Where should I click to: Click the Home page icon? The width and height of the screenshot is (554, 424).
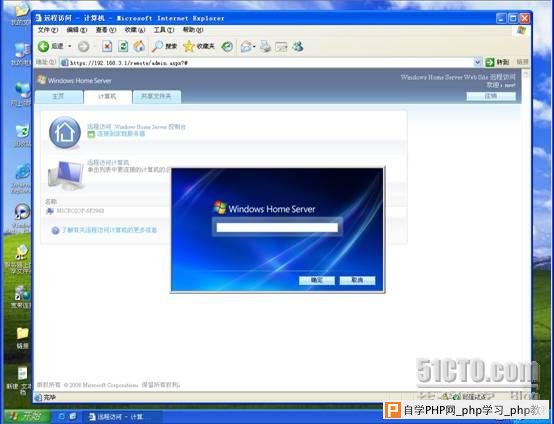click(139, 46)
